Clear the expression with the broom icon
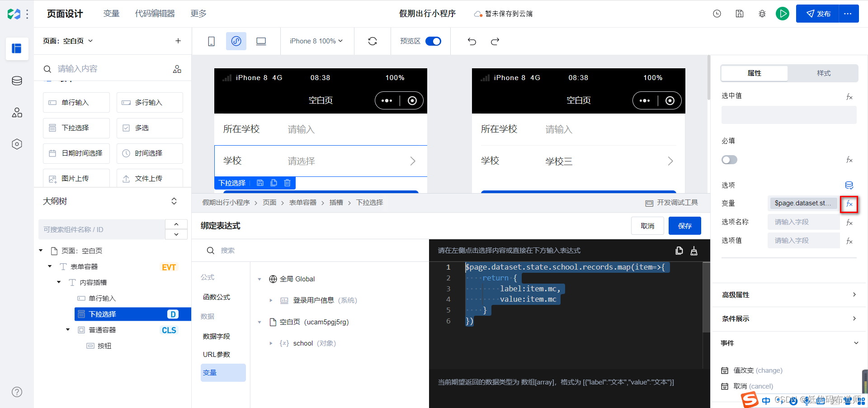The width and height of the screenshot is (868, 408). coord(694,251)
